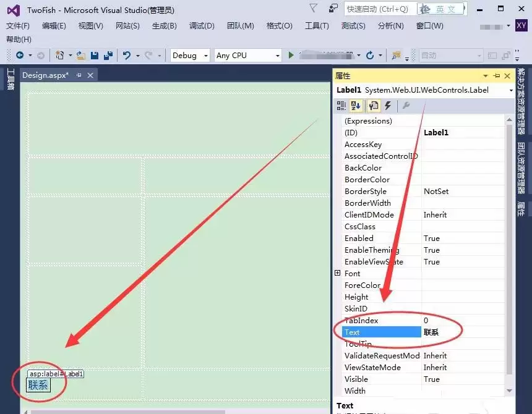
Task: Switch input language via the 英 indicator
Action: click(x=440, y=9)
